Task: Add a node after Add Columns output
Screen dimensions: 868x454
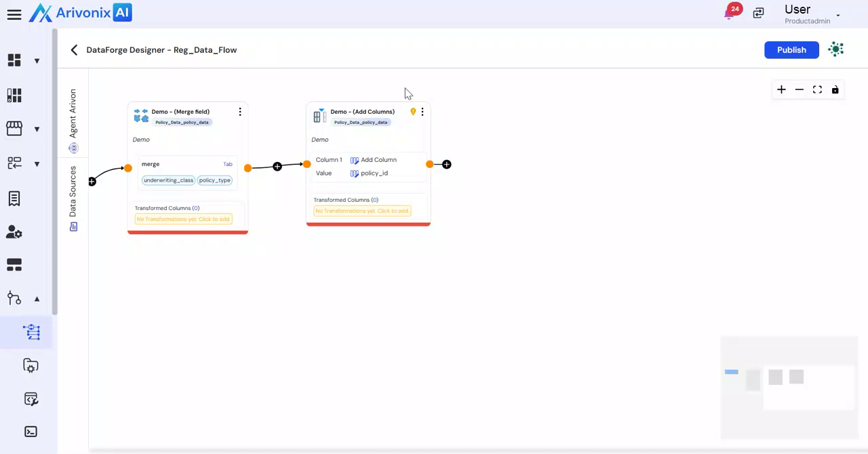Action: [x=446, y=165]
